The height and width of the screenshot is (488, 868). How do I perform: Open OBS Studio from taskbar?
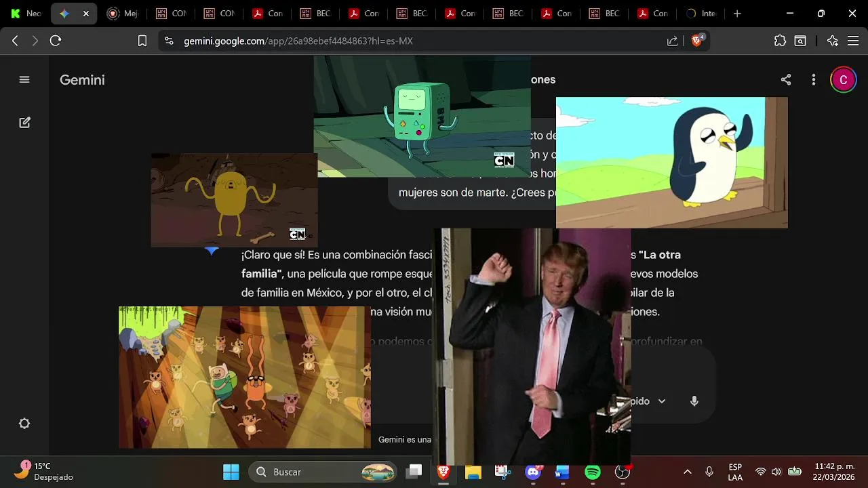point(623,472)
